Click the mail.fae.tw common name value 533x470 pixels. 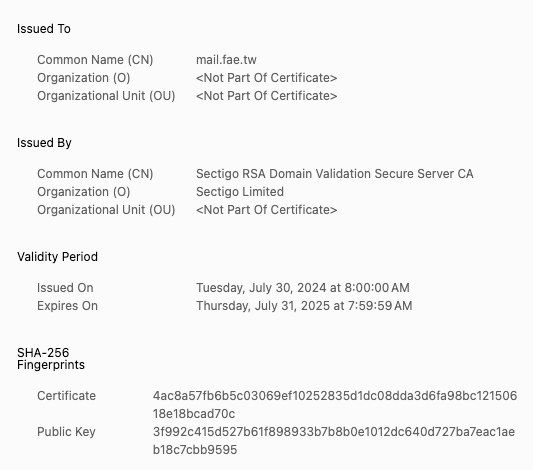point(226,60)
